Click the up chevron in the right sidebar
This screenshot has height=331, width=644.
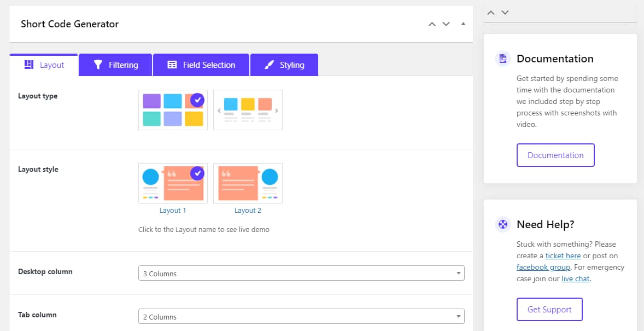pyautogui.click(x=490, y=12)
